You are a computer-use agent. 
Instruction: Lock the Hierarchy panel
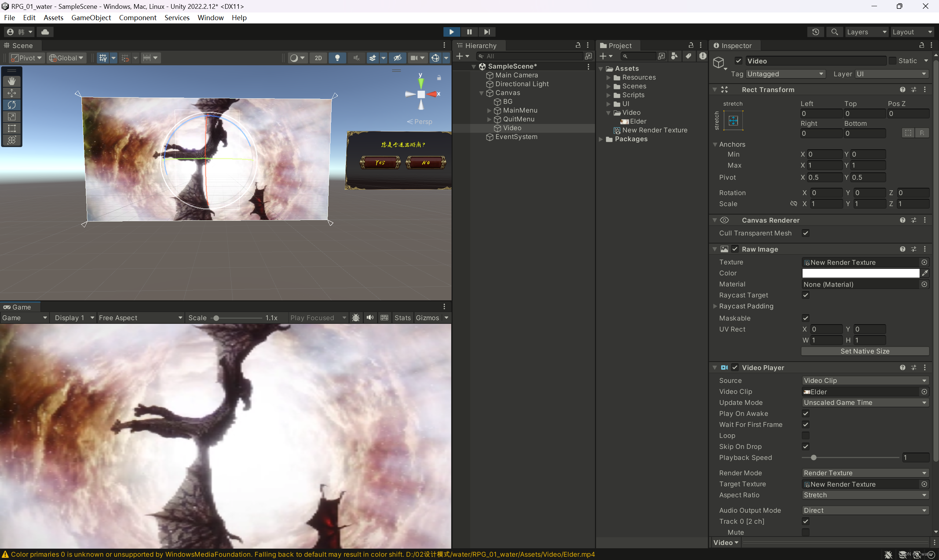[x=578, y=45]
